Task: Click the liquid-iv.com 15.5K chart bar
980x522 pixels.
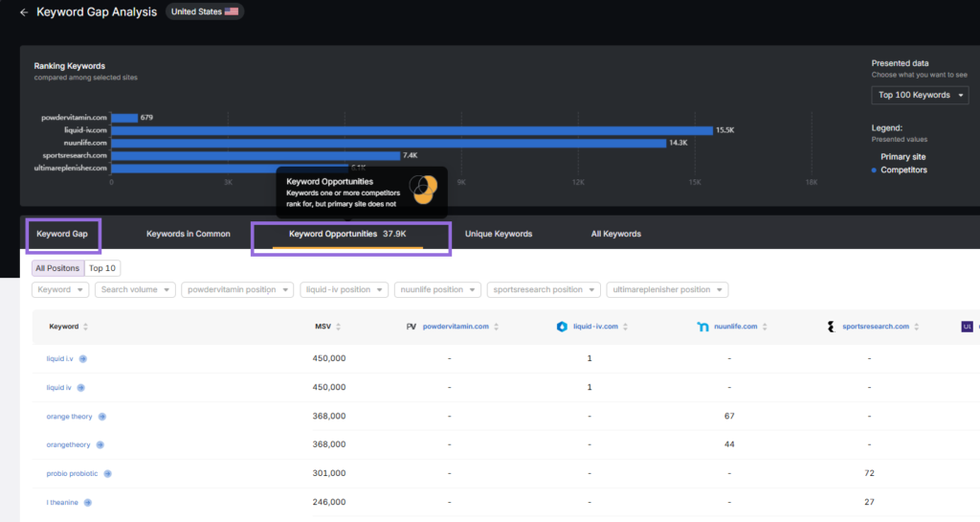Action: pos(412,130)
